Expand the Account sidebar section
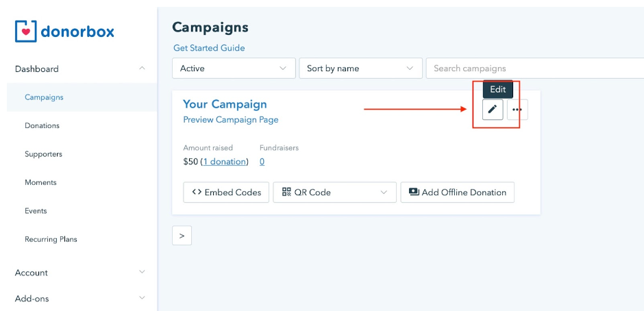This screenshot has height=311, width=644. 142,273
